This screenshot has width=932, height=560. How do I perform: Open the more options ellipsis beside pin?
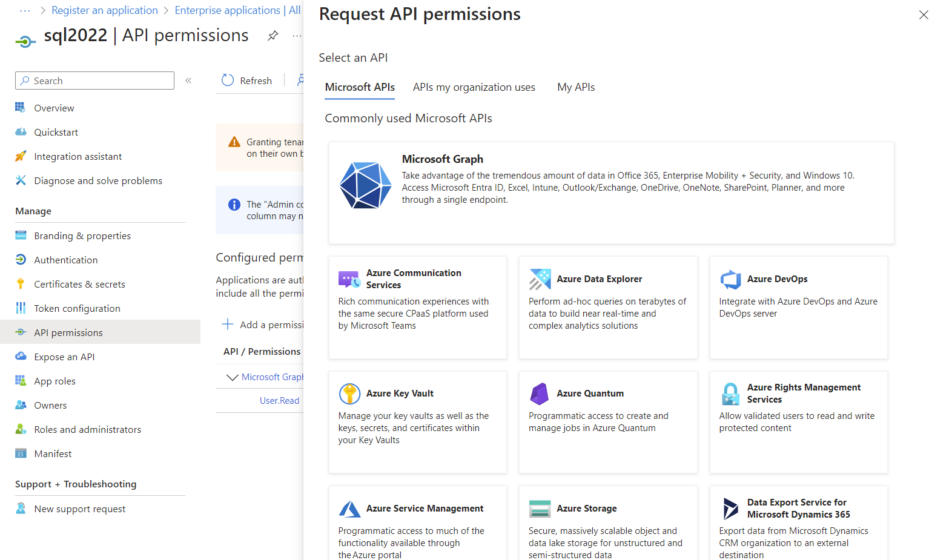point(297,36)
